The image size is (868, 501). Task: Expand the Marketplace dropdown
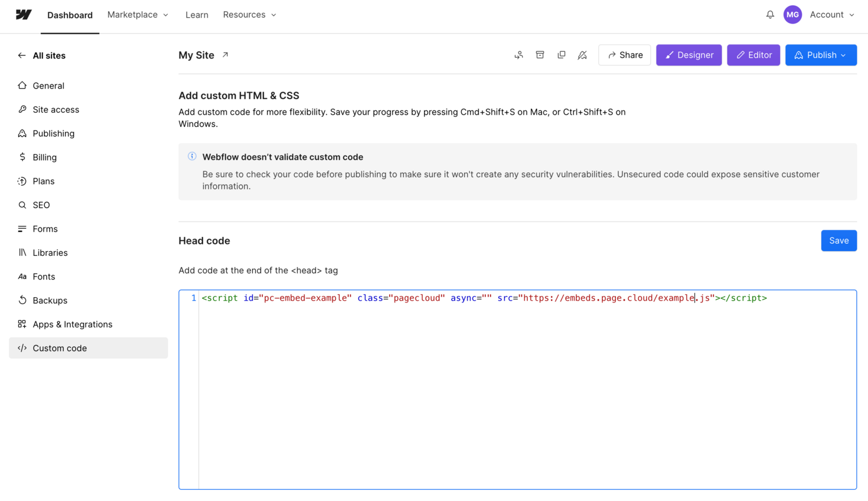[x=138, y=14]
